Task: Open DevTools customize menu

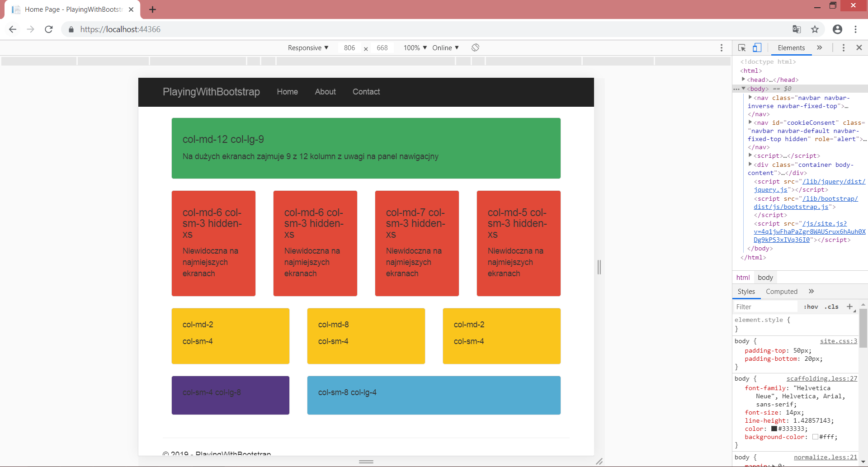Action: (843, 47)
